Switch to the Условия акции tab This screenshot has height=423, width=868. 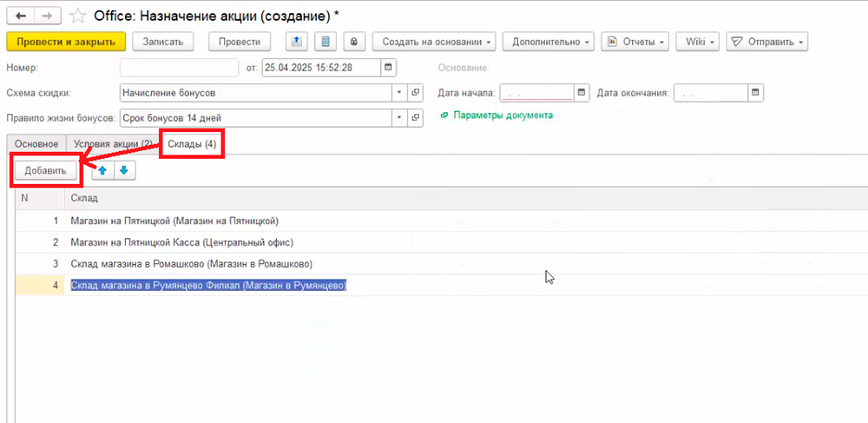[x=112, y=144]
